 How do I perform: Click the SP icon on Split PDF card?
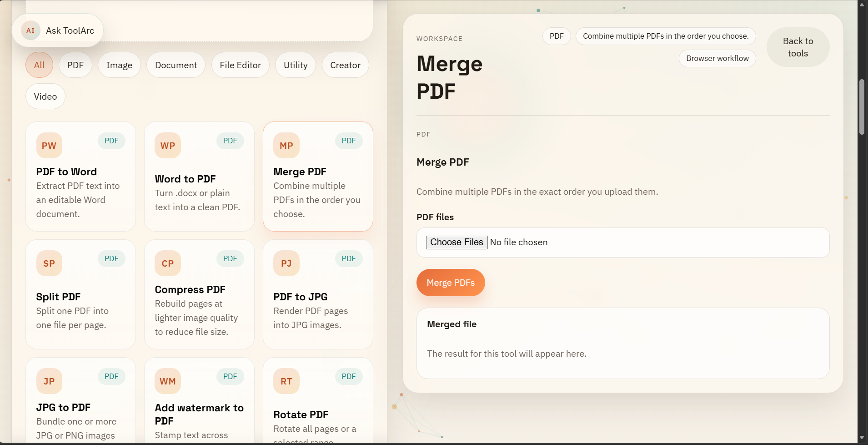(49, 263)
